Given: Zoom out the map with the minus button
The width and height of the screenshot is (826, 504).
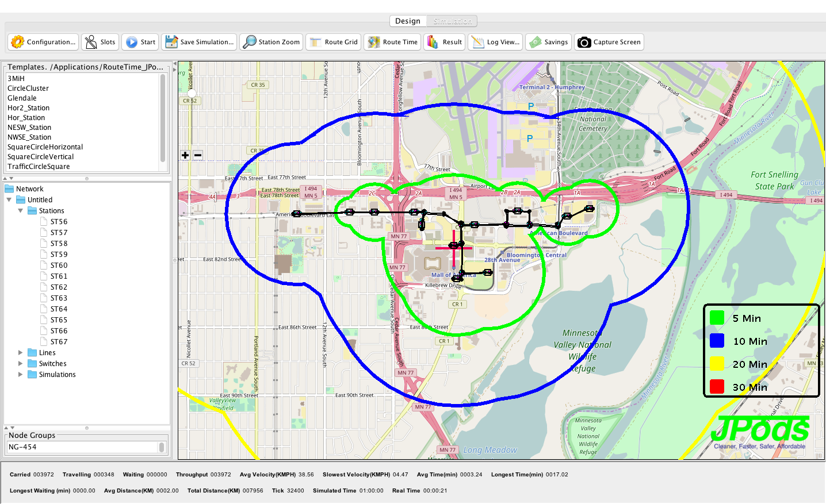Looking at the screenshot, I should [x=198, y=155].
